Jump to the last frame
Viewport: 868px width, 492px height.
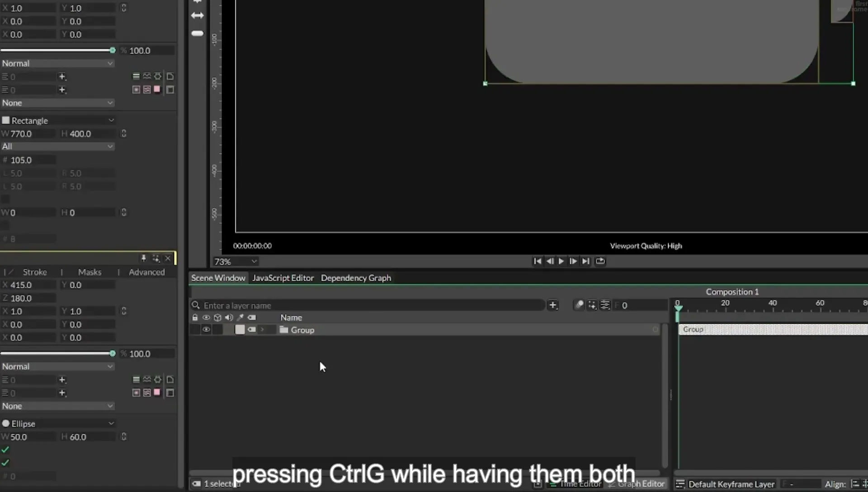coord(585,261)
